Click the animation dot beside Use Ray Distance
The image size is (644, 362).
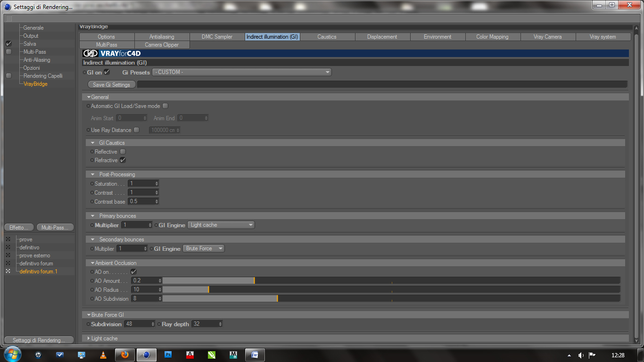point(89,130)
